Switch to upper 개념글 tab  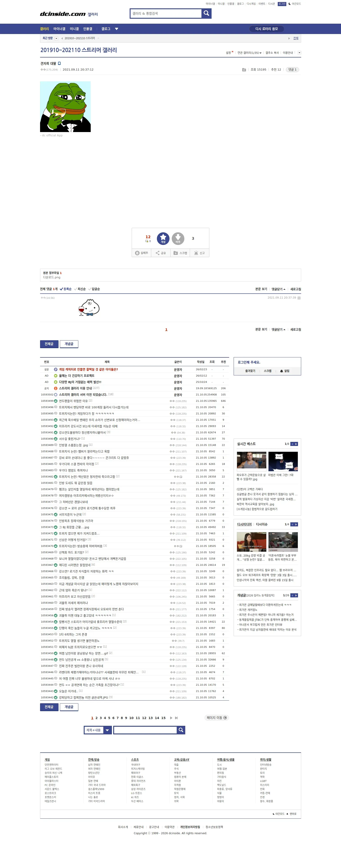pos(69,344)
